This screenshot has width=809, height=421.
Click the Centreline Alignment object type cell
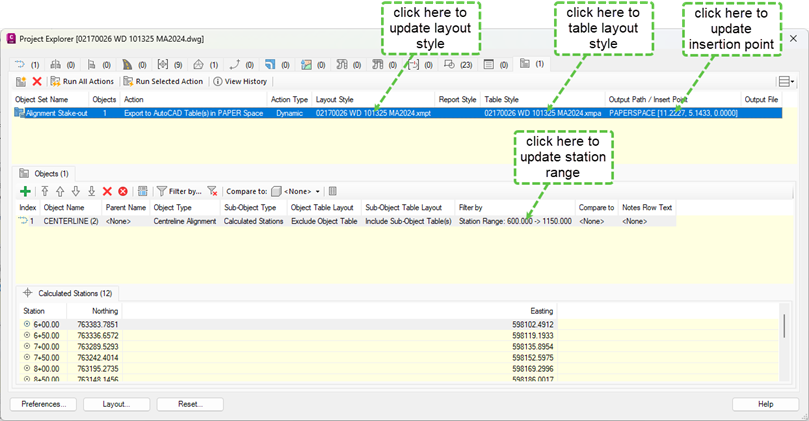(185, 221)
